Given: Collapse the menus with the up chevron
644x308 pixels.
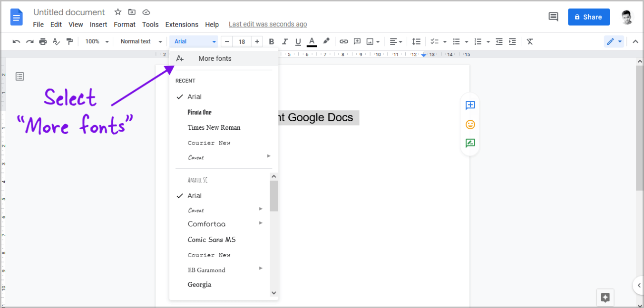Looking at the screenshot, I should [x=635, y=42].
